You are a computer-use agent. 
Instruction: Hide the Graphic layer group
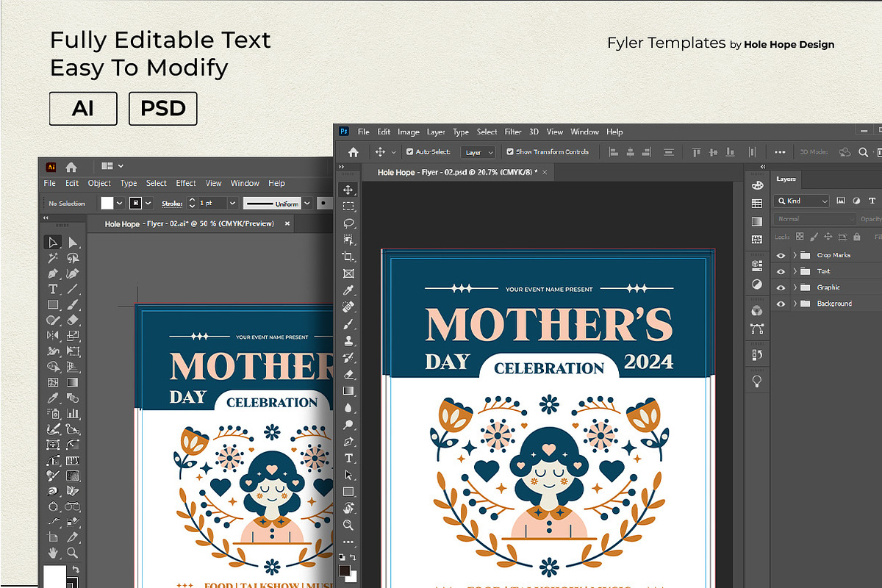pos(781,287)
